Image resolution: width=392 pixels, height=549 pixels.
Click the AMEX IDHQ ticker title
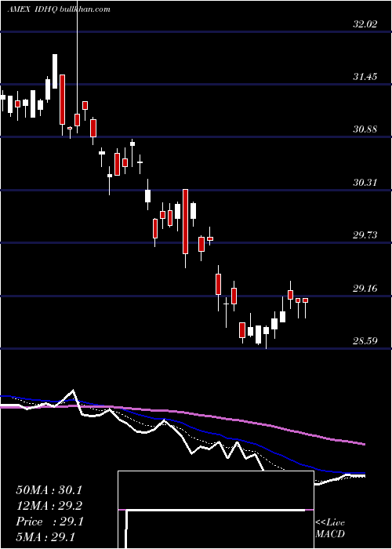(59, 9)
